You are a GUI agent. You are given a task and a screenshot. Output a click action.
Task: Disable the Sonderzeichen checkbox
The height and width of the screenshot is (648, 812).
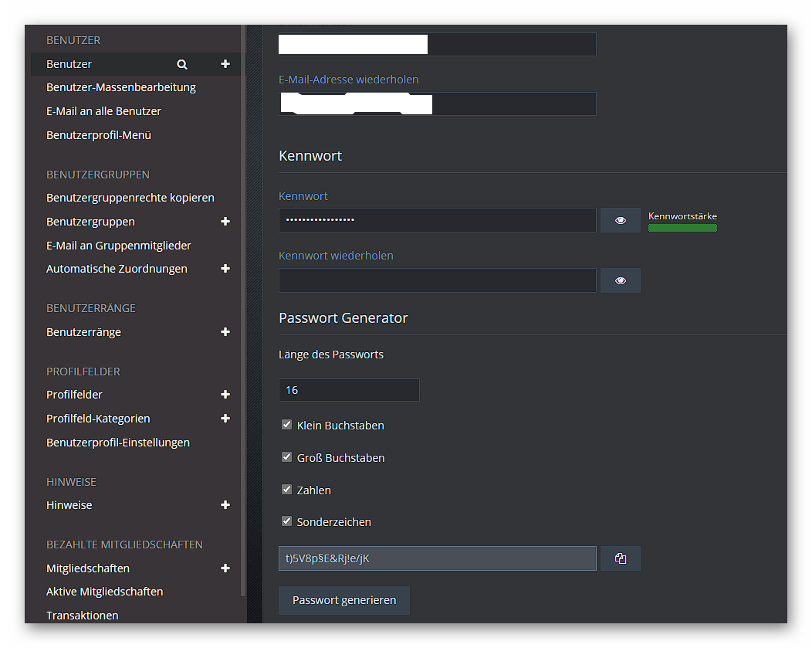pos(287,521)
